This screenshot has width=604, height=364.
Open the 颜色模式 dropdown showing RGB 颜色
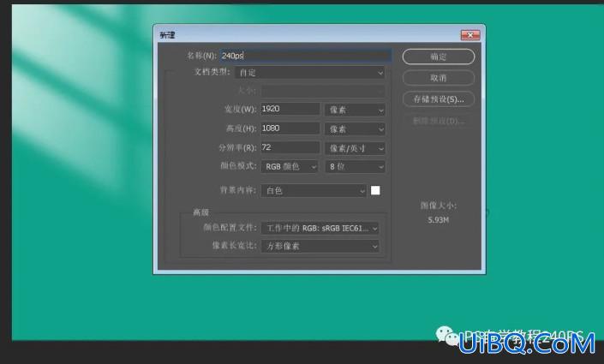pos(290,166)
